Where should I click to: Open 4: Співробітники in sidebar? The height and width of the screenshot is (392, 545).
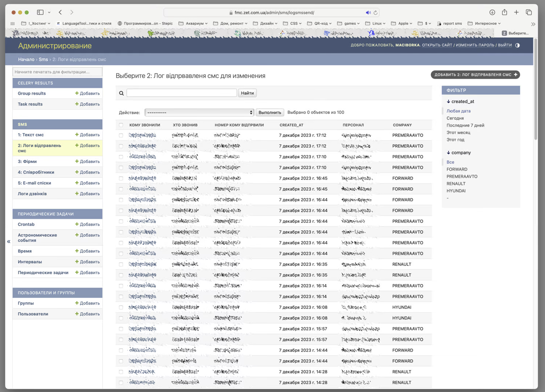(x=36, y=172)
